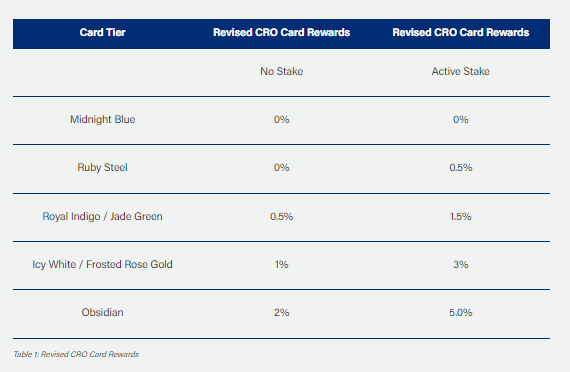Click the No Stake subheading cell
570x372 pixels.
coord(281,71)
